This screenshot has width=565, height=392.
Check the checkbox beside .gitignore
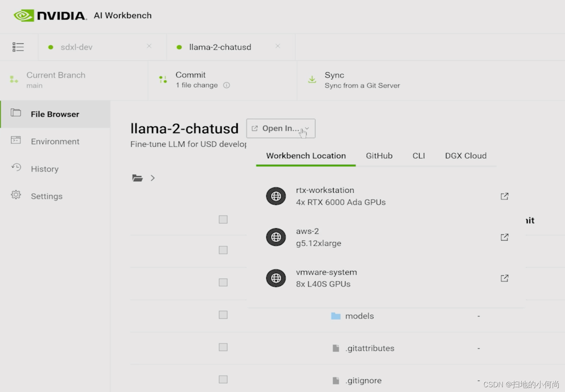click(223, 379)
